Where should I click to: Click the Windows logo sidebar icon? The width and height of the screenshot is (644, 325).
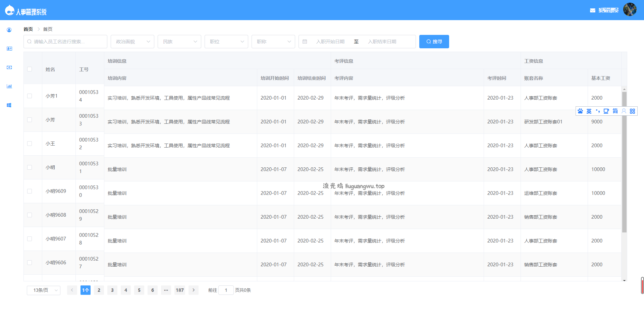pos(9,105)
